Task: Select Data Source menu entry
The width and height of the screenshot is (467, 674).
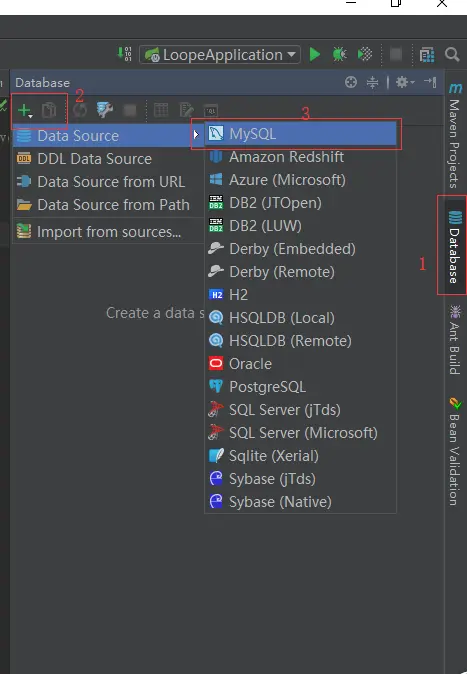Action: click(109, 135)
